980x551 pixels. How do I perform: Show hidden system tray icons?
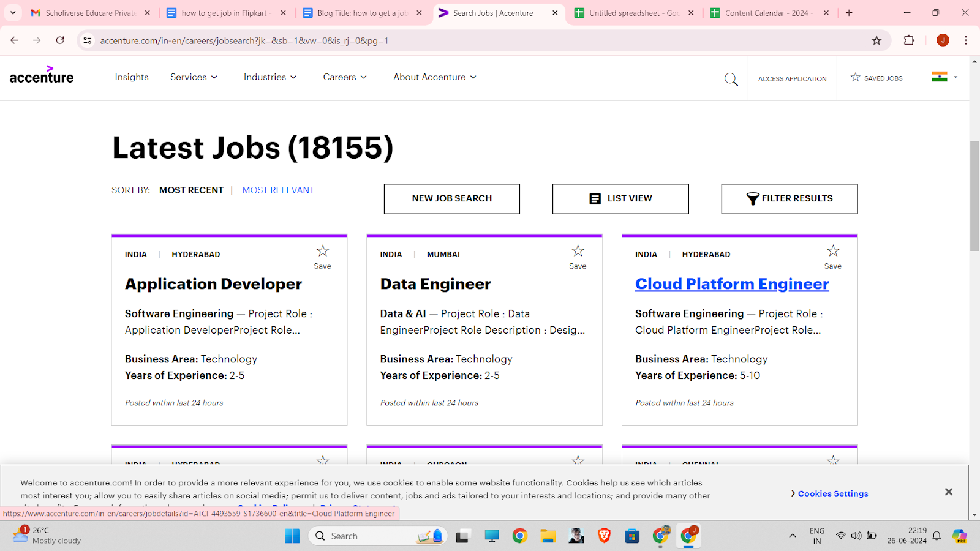[x=792, y=536]
